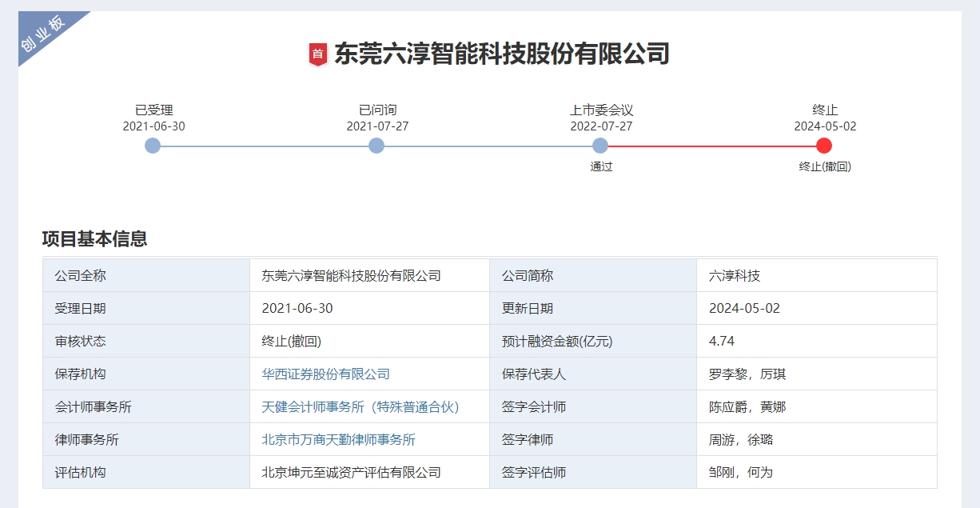Select the red 终止 timeline node
This screenshot has height=508, width=980.
824,146
